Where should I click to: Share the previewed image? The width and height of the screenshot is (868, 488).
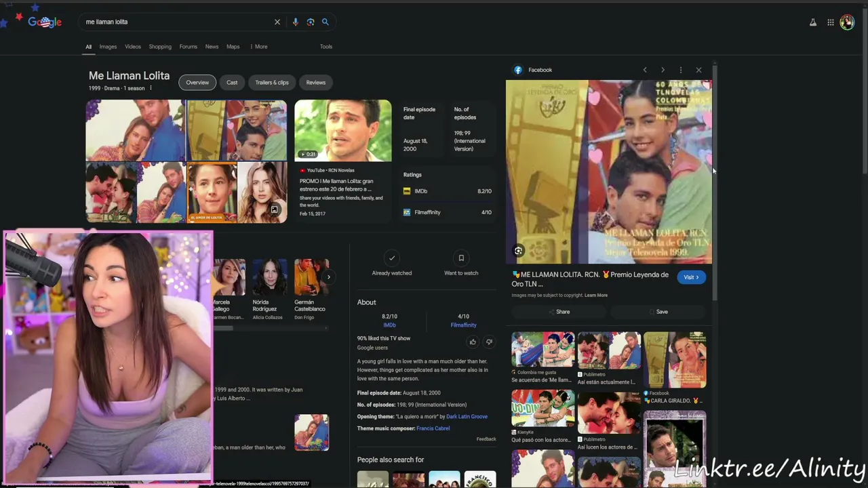pos(559,312)
